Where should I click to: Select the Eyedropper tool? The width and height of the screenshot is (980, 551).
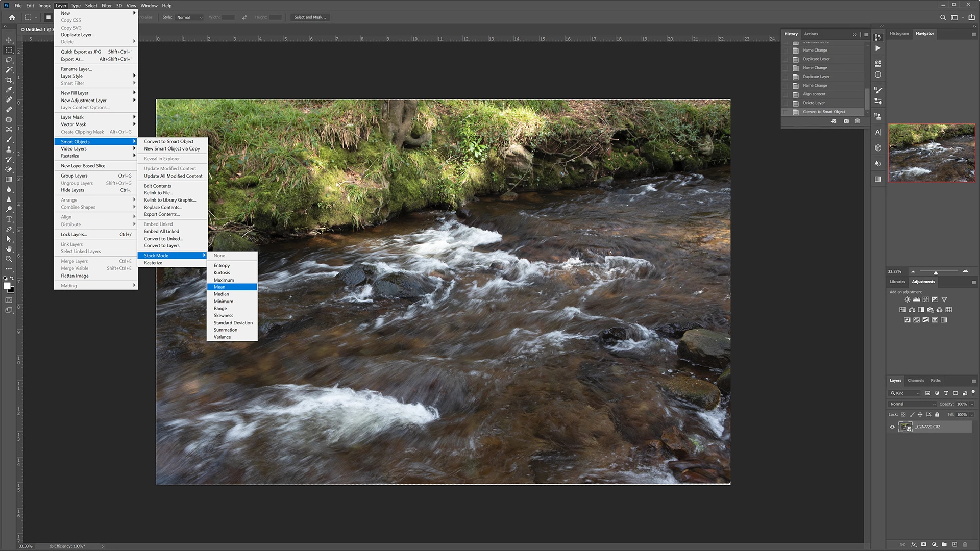9,90
